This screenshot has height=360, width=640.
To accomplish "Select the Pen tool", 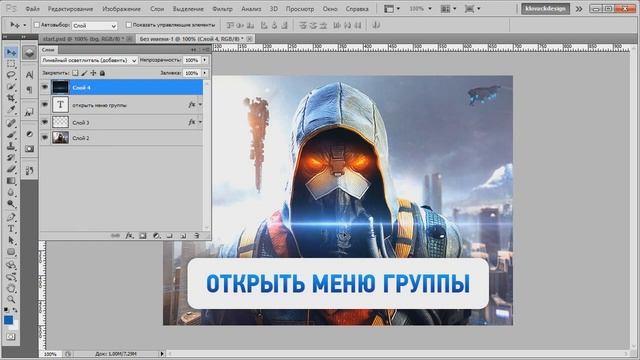I will (11, 217).
